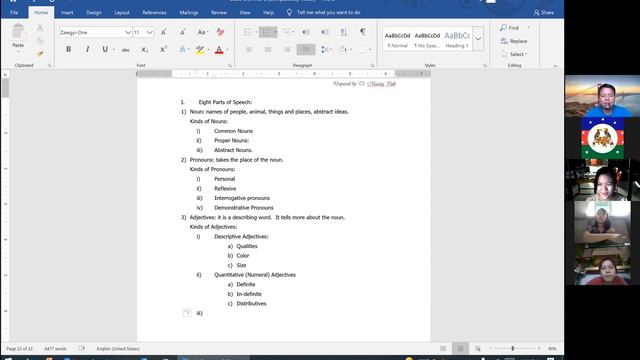Image resolution: width=640 pixels, height=360 pixels.
Task: Apply the Normal style
Action: pyautogui.click(x=397, y=40)
